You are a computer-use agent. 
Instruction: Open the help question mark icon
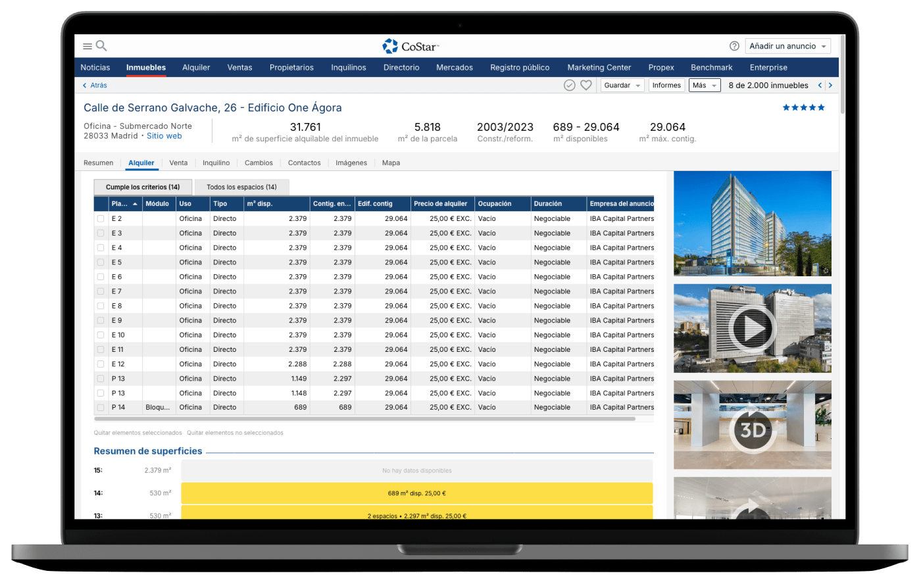734,46
